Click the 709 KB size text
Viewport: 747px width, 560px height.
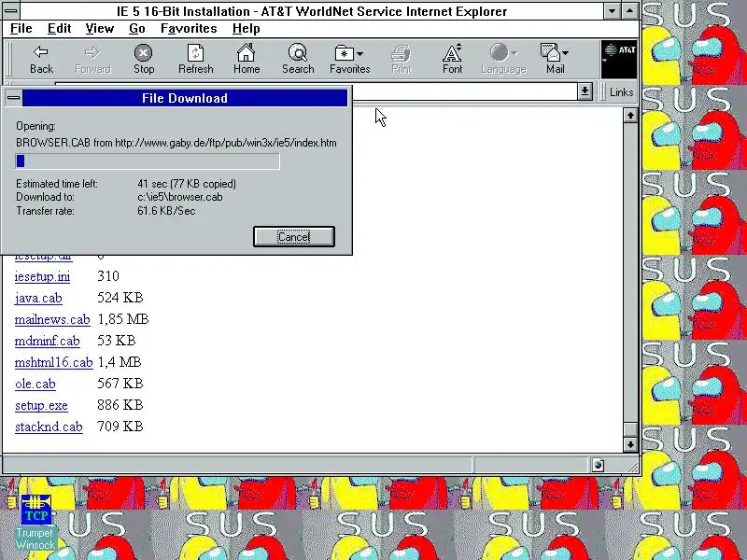[120, 427]
